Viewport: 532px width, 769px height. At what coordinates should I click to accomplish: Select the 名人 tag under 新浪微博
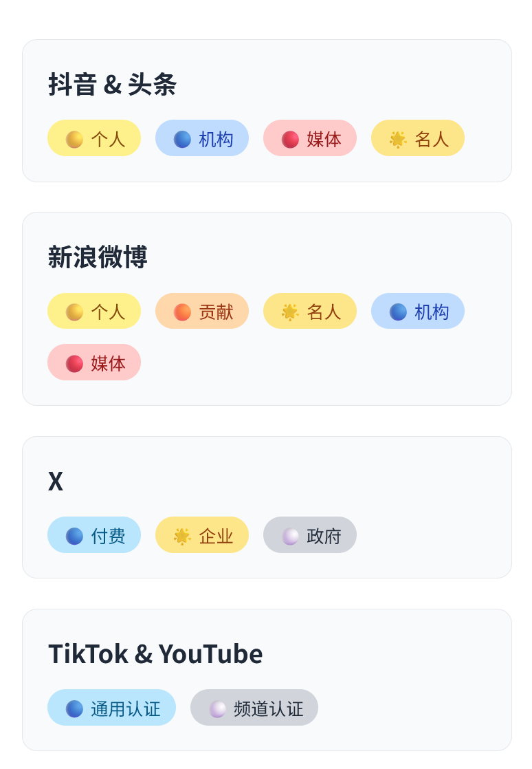[310, 312]
